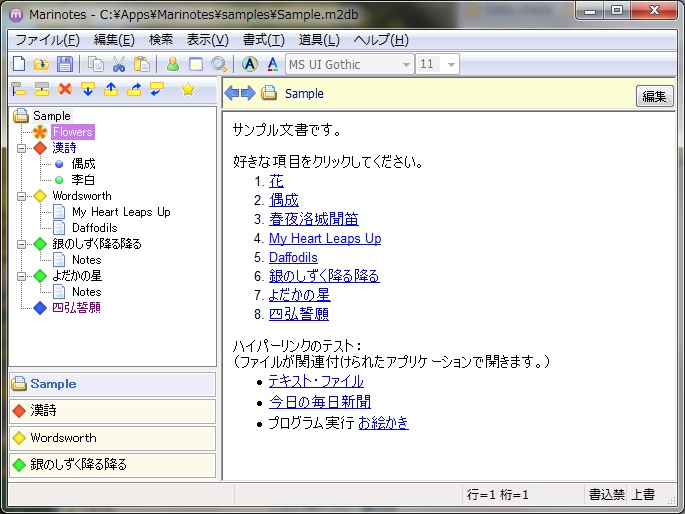Click the 漢詩 bookmark bar below the tree

point(112,411)
